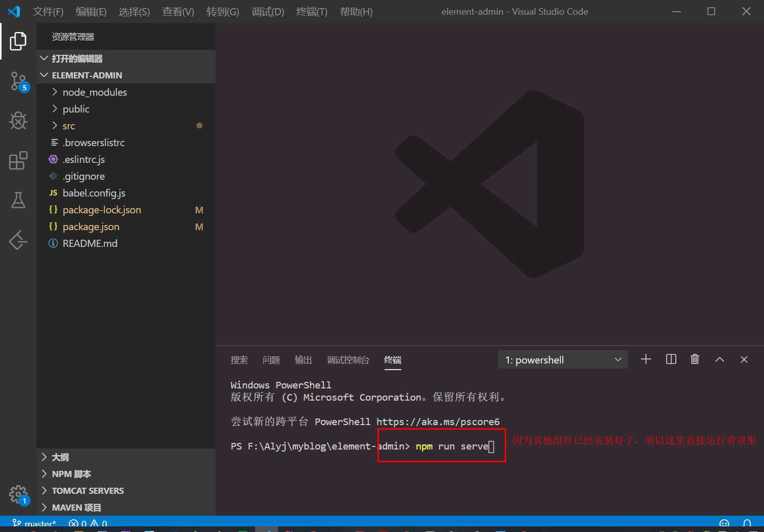
Task: Switch to the 搜索 panel tab
Action: (x=239, y=360)
